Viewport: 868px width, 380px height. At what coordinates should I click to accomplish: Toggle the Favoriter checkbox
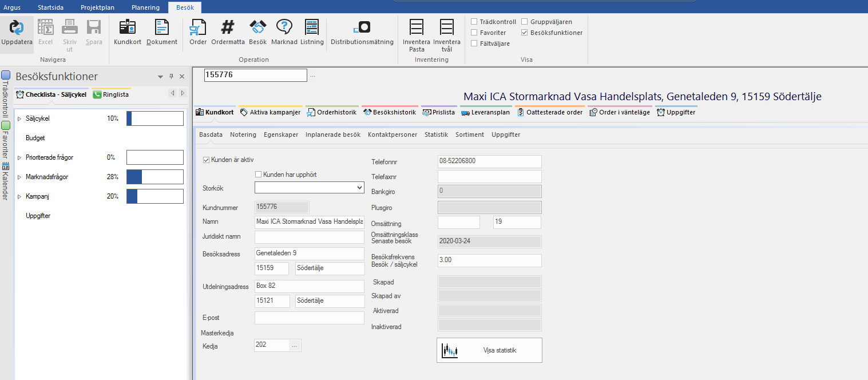tap(474, 33)
